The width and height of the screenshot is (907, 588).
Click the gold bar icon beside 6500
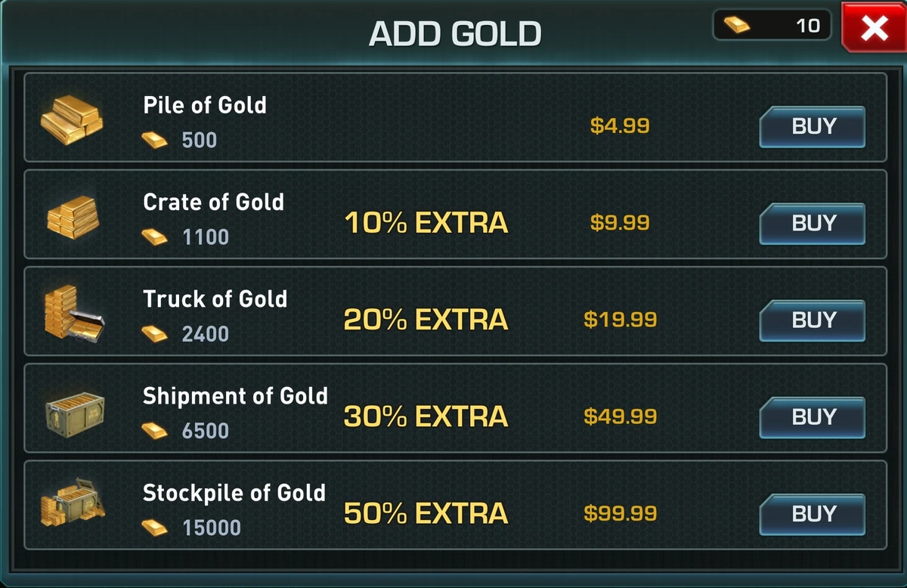pos(153,429)
